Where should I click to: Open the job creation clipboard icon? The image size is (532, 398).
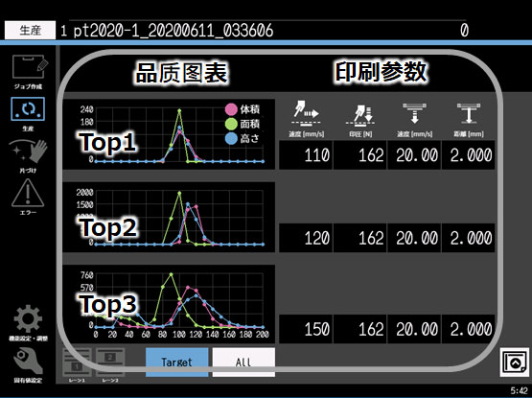pos(30,67)
